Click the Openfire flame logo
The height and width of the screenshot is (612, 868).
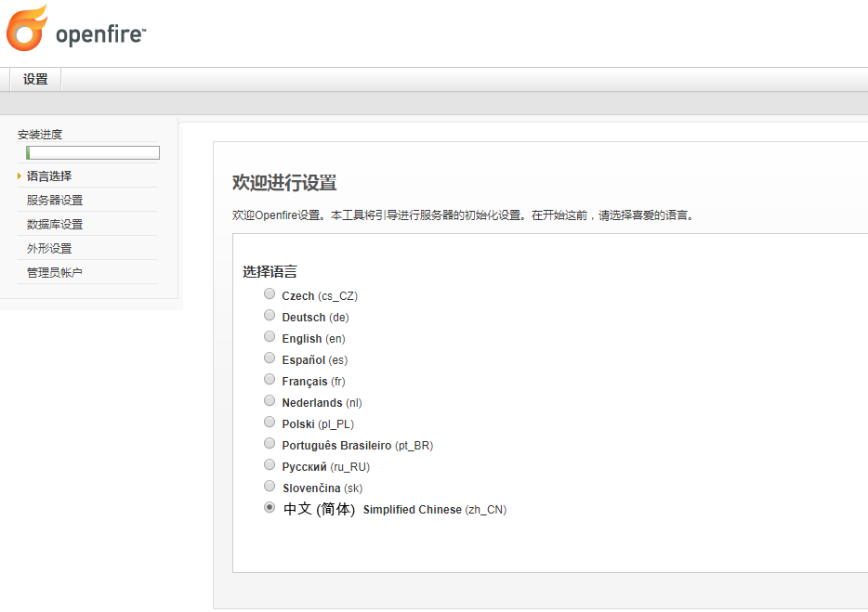(x=27, y=28)
